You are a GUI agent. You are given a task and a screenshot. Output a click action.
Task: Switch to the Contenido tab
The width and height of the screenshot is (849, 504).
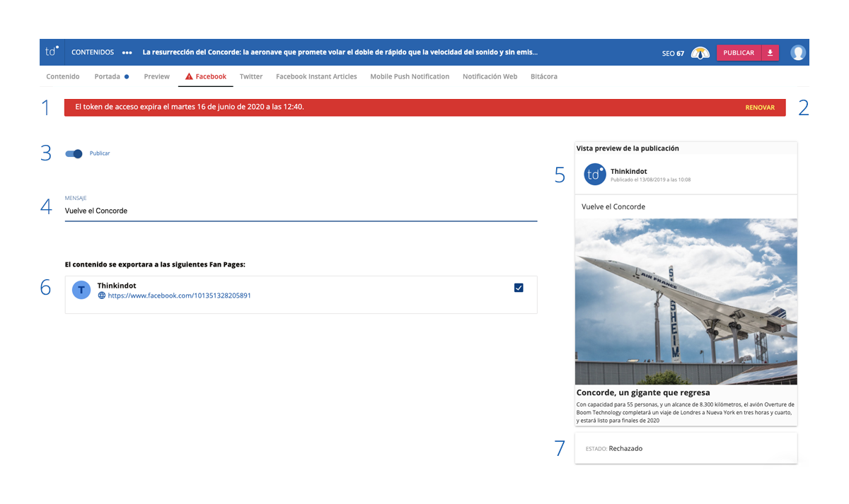click(63, 76)
